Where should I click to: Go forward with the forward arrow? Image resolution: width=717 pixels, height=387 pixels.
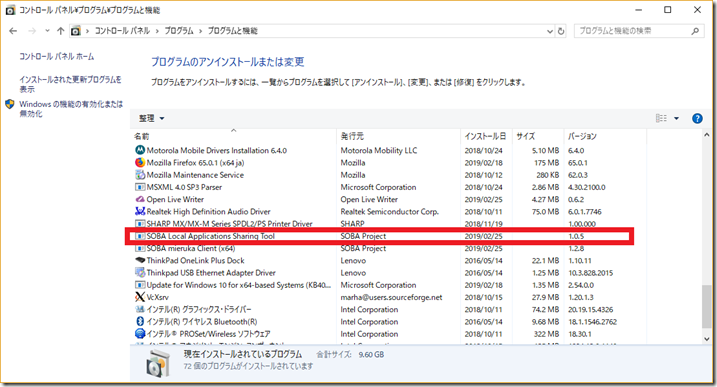click(x=32, y=31)
